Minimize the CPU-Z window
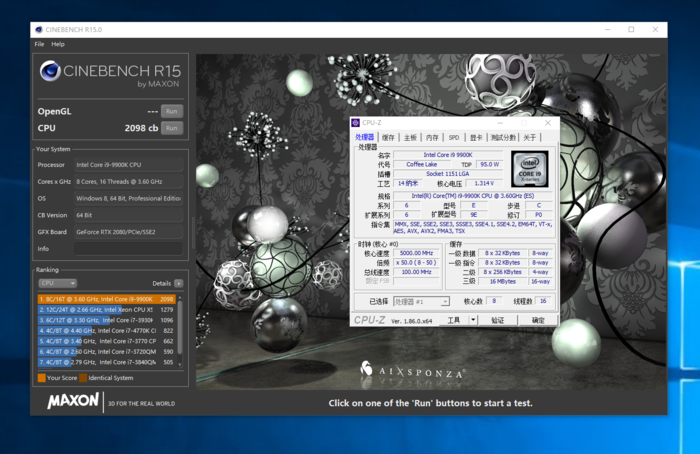Viewport: 700px width, 454px height. (500, 123)
